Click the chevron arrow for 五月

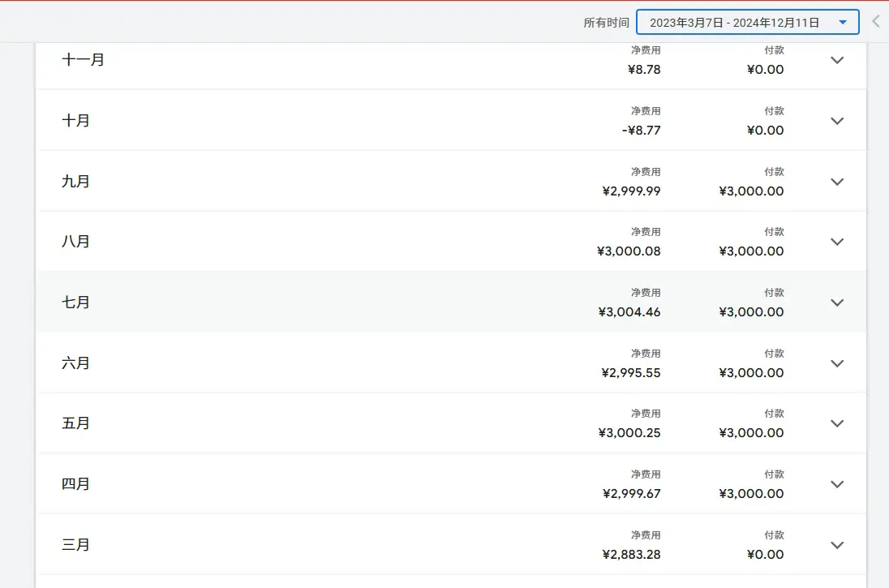coord(837,423)
